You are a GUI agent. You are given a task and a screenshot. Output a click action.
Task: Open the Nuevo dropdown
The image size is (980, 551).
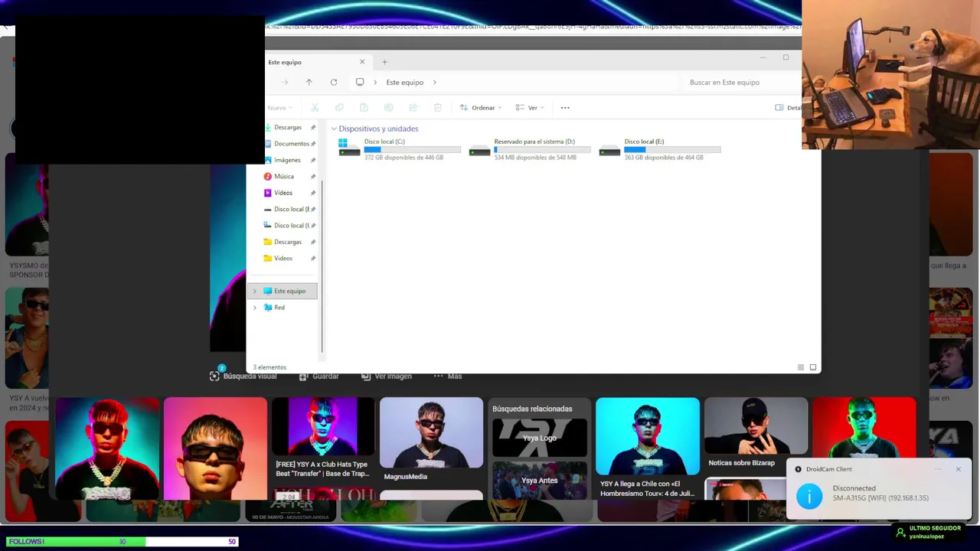[x=279, y=108]
